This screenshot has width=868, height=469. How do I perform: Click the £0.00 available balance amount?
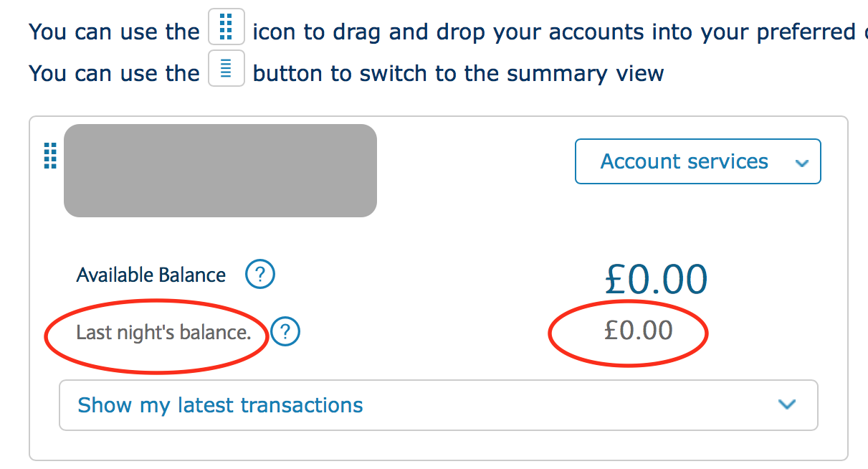pyautogui.click(x=654, y=279)
